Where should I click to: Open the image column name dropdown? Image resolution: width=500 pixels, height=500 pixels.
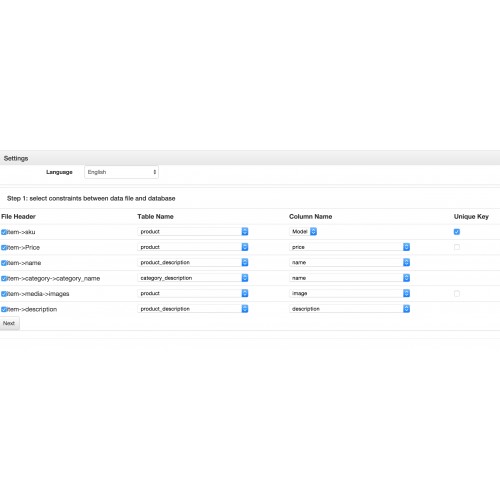click(x=349, y=293)
